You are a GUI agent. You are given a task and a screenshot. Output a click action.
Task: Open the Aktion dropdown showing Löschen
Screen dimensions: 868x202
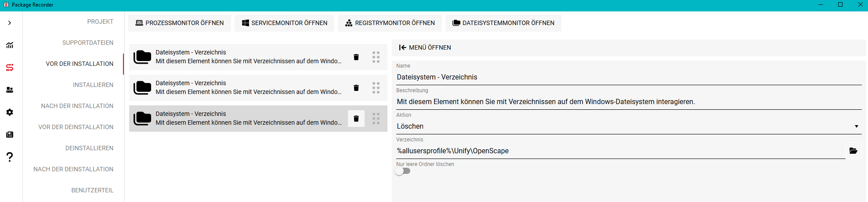[x=628, y=126]
